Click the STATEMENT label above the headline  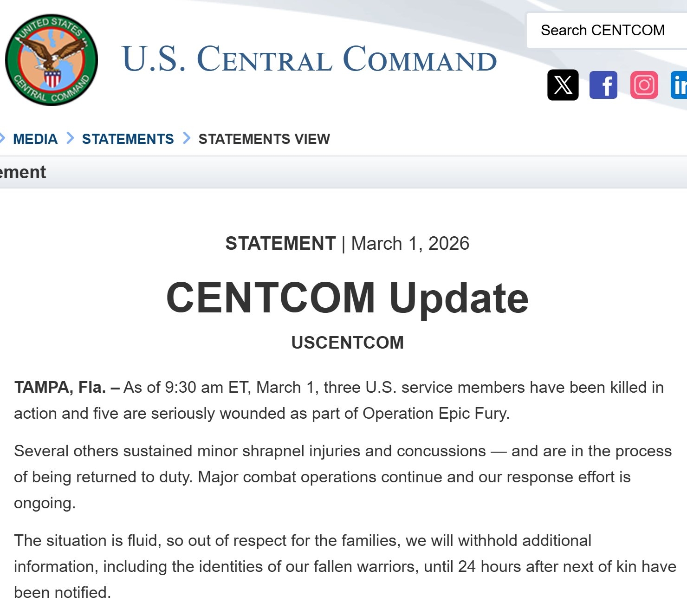click(x=280, y=244)
